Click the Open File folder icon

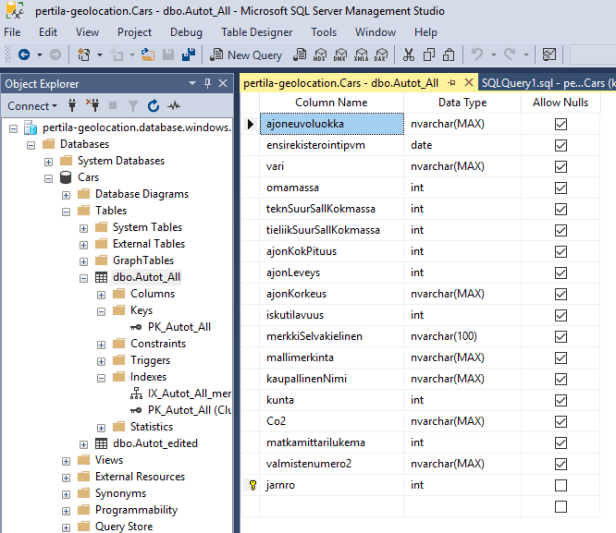148,55
